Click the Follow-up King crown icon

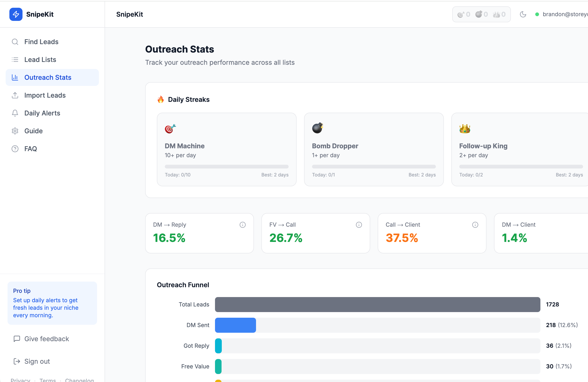pos(464,129)
